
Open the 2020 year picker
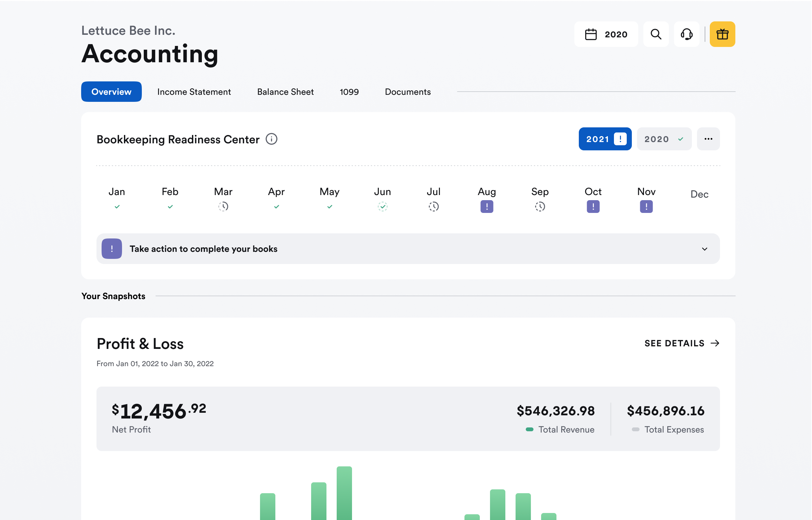(606, 34)
